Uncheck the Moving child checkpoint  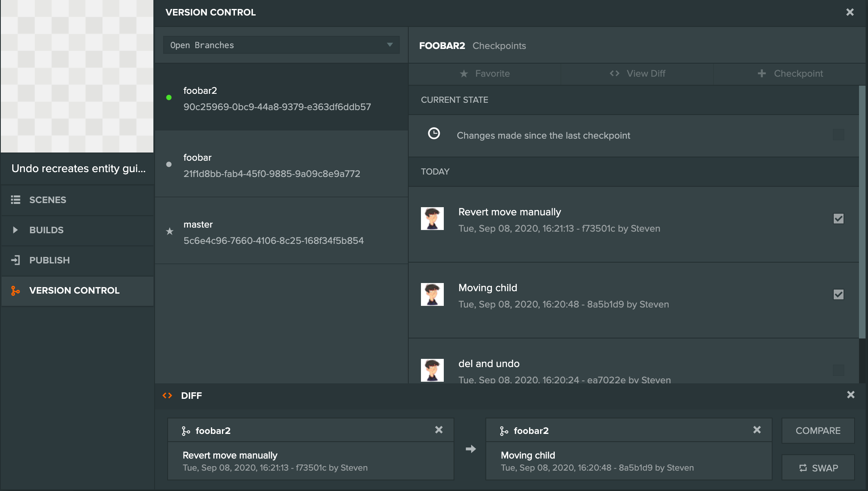(x=838, y=294)
